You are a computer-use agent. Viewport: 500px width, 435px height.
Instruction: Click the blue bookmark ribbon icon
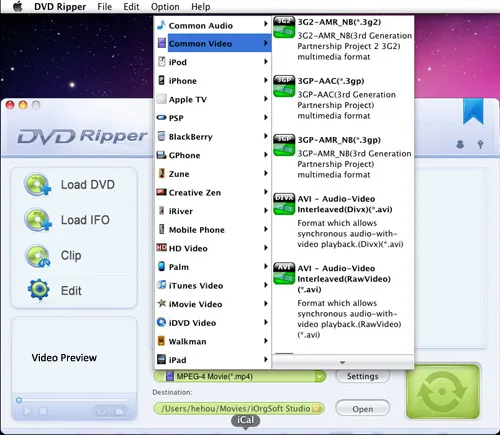pyautogui.click(x=473, y=111)
